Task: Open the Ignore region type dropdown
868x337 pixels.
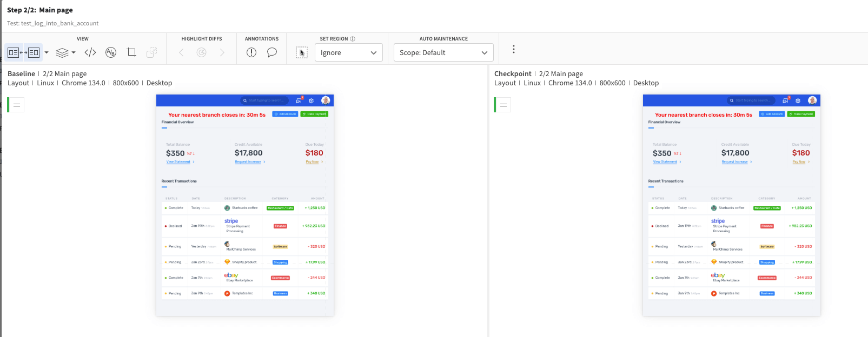Action: (349, 52)
